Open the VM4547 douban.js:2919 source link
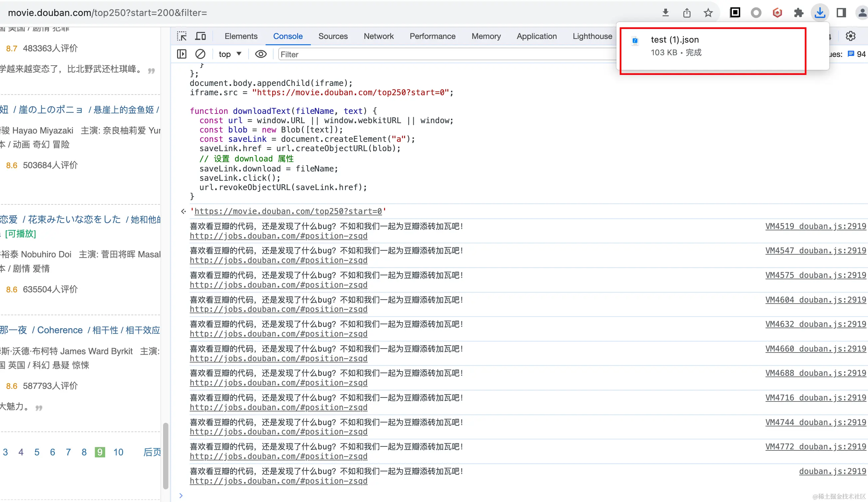 click(x=816, y=251)
